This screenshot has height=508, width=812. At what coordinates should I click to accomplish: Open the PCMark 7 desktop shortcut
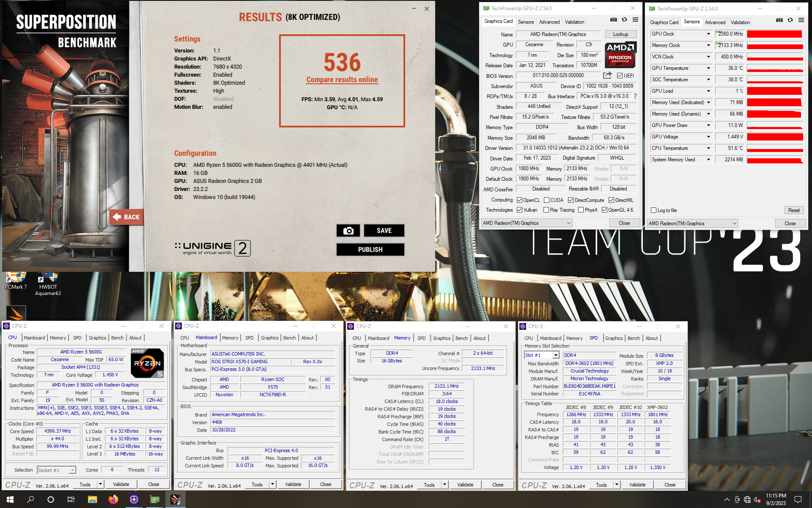[x=16, y=281]
